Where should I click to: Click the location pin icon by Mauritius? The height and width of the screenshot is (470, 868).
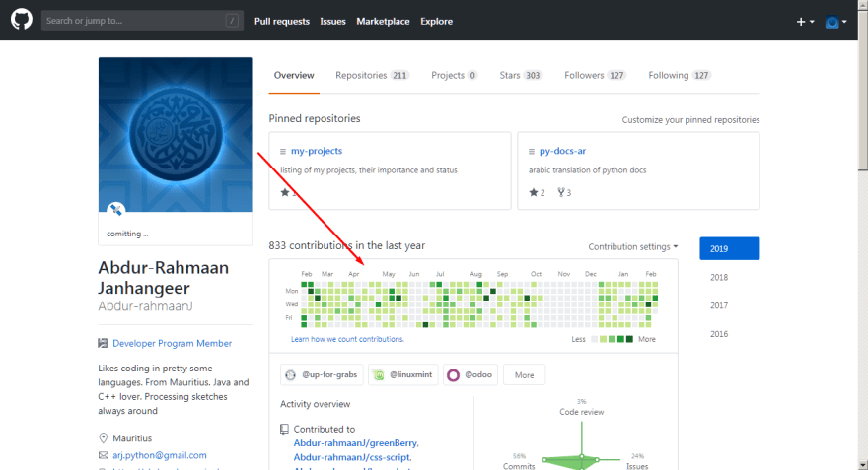coord(103,437)
